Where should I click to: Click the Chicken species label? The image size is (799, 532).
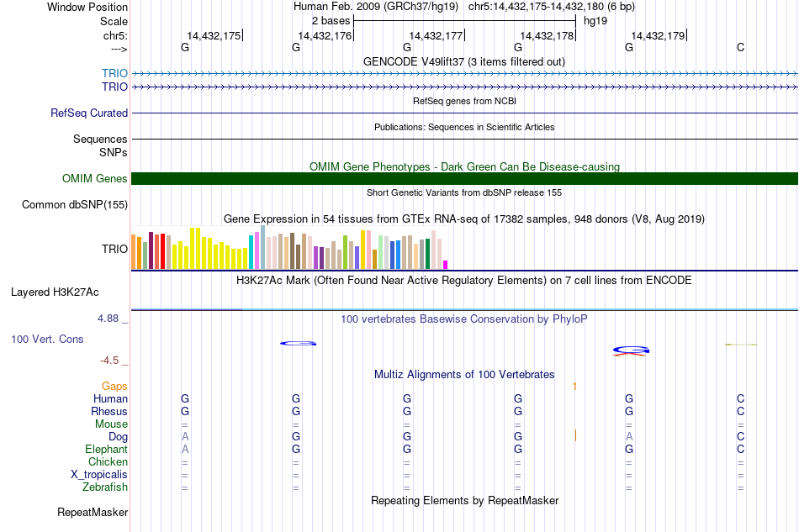(108, 461)
